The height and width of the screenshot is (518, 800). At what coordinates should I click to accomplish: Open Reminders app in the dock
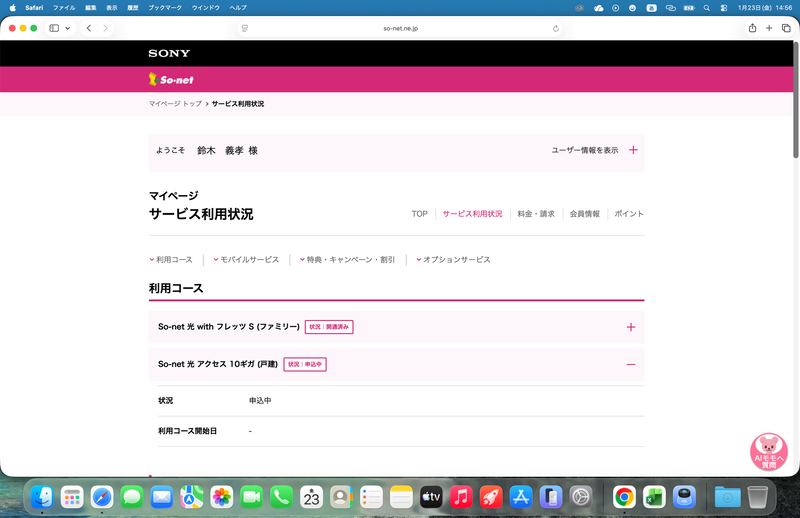(x=371, y=497)
